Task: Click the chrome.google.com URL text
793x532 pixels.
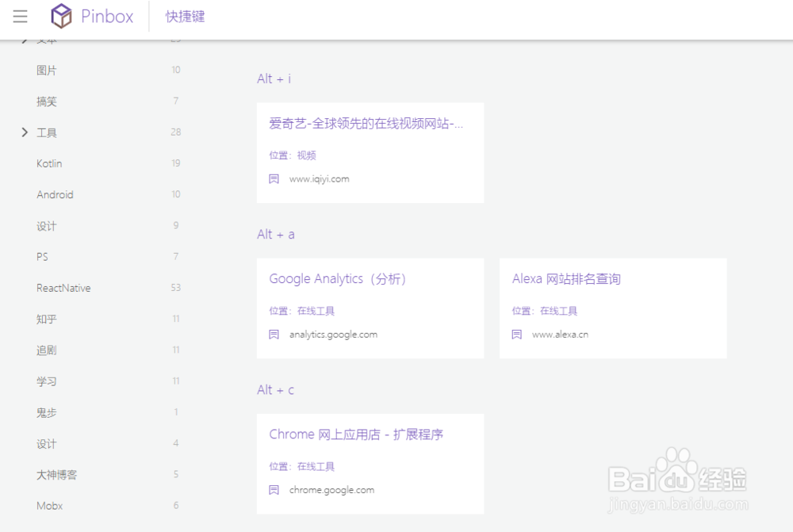Action: [x=331, y=489]
